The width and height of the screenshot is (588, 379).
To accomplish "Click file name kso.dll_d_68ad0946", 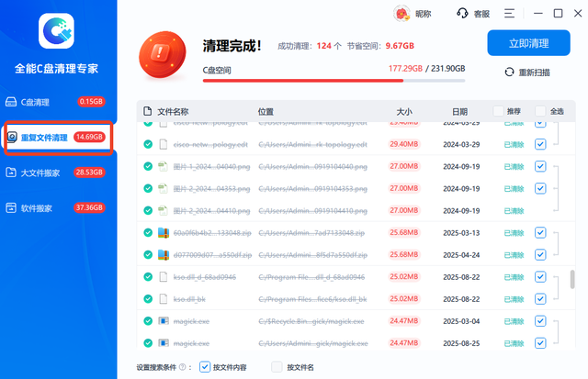I will tap(204, 277).
